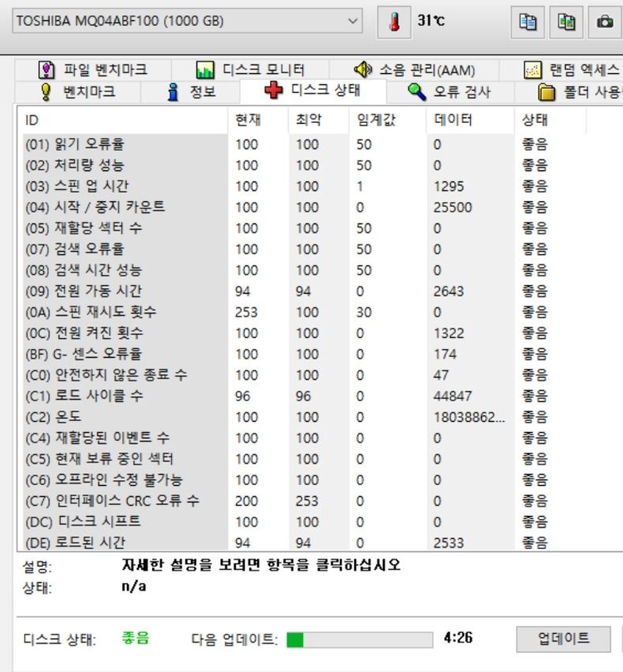The image size is (623, 672).
Task: Click the green 좋음 disk status text
Action: pos(135,638)
